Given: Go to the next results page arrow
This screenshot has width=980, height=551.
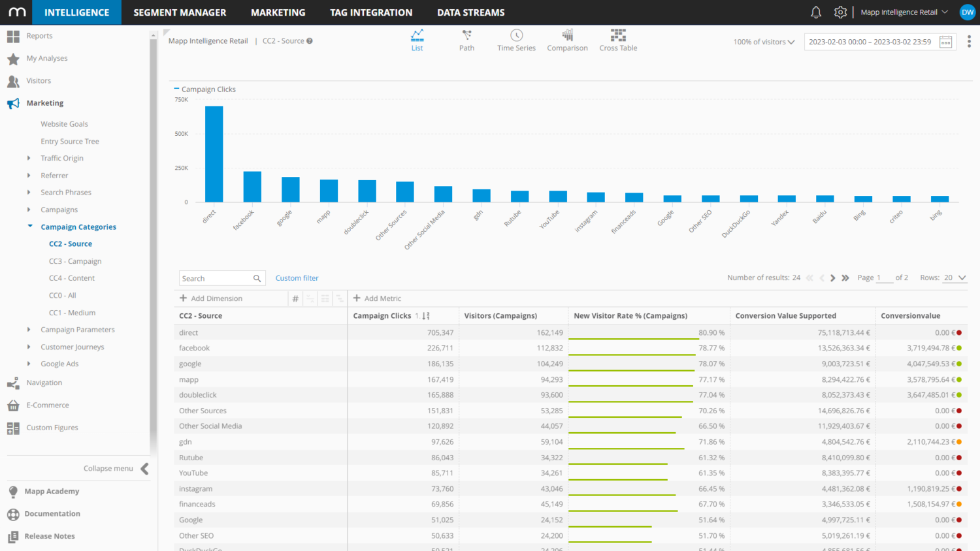Looking at the screenshot, I should pos(833,278).
